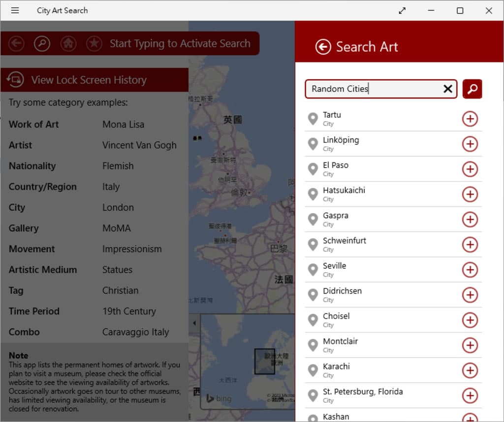Add Hatsukaichi with the plus icon

[470, 195]
